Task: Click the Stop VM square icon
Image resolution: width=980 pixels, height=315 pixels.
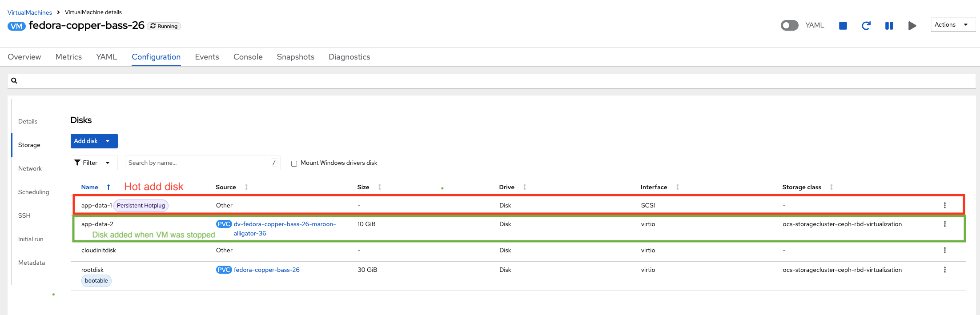Action: pos(843,26)
